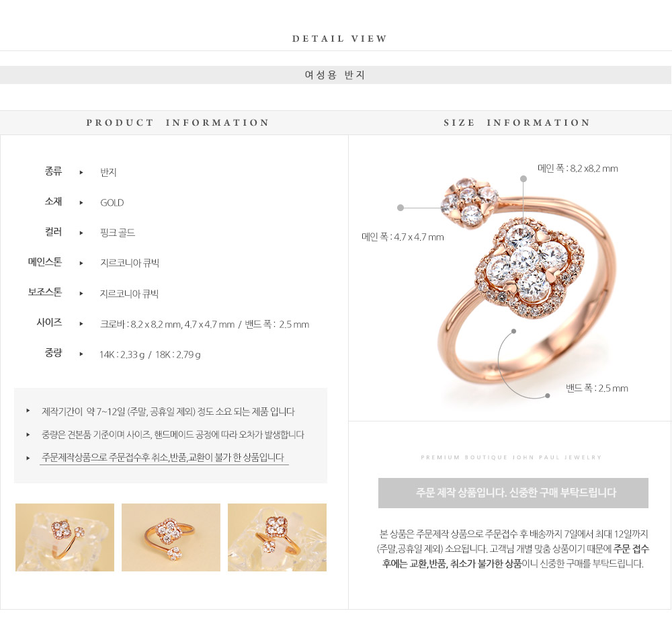Click the gray 주문 제작 상품입니다 banner
Image resolution: width=672 pixels, height=644 pixels.
pyautogui.click(x=513, y=493)
